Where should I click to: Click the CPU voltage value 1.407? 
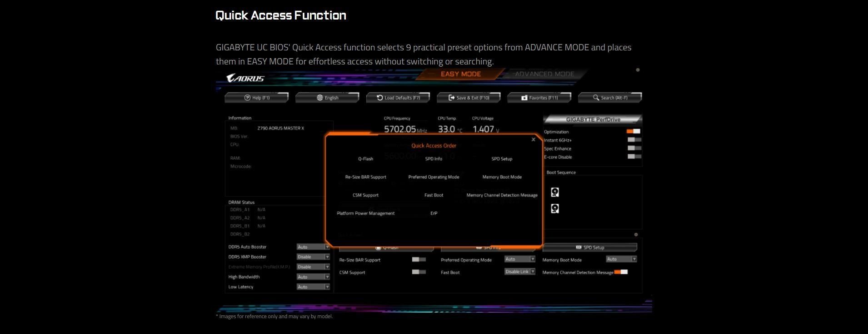click(x=483, y=129)
